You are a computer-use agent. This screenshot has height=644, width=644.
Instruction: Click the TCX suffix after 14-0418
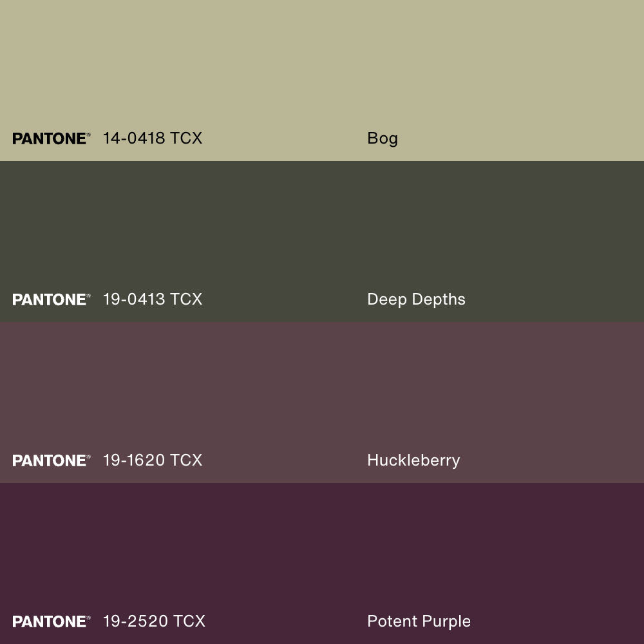click(x=186, y=138)
